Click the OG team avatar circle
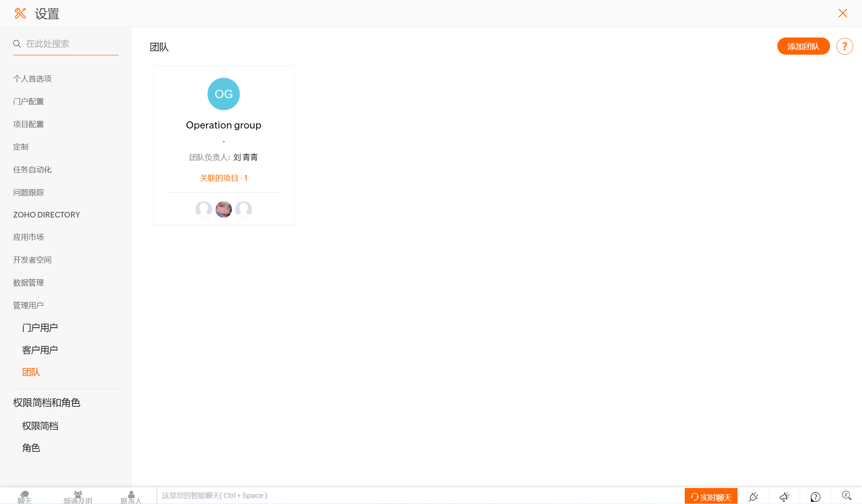Screen dimensions: 862x504 point(223,94)
